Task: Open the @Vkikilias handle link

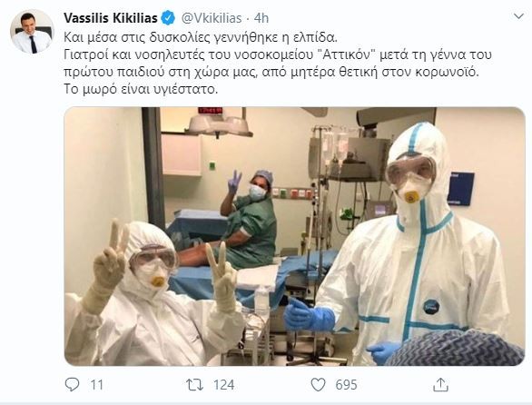Action: [212, 18]
